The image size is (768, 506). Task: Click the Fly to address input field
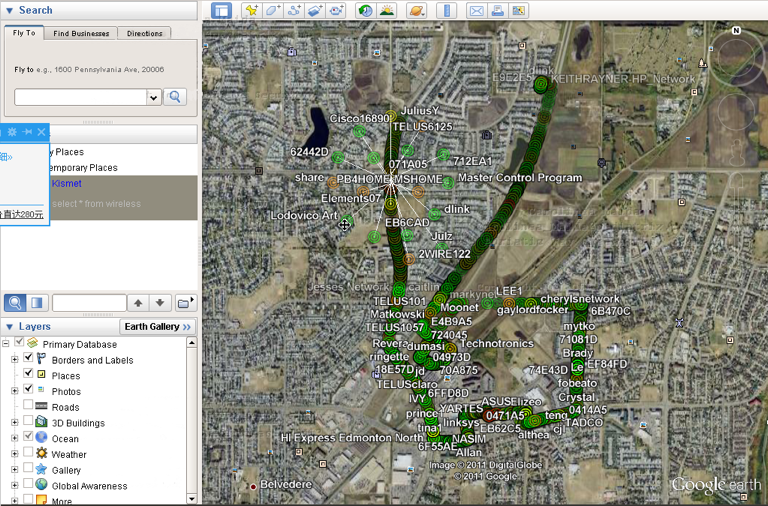(81, 97)
